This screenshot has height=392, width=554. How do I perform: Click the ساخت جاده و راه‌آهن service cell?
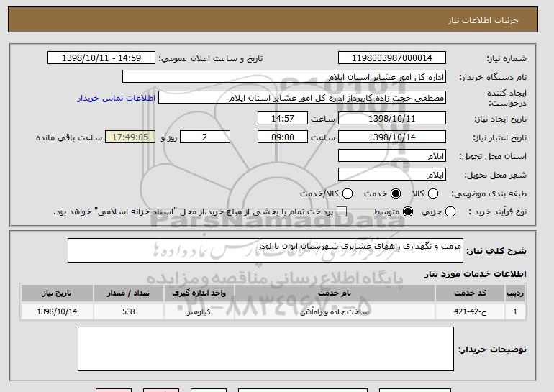[x=335, y=311]
